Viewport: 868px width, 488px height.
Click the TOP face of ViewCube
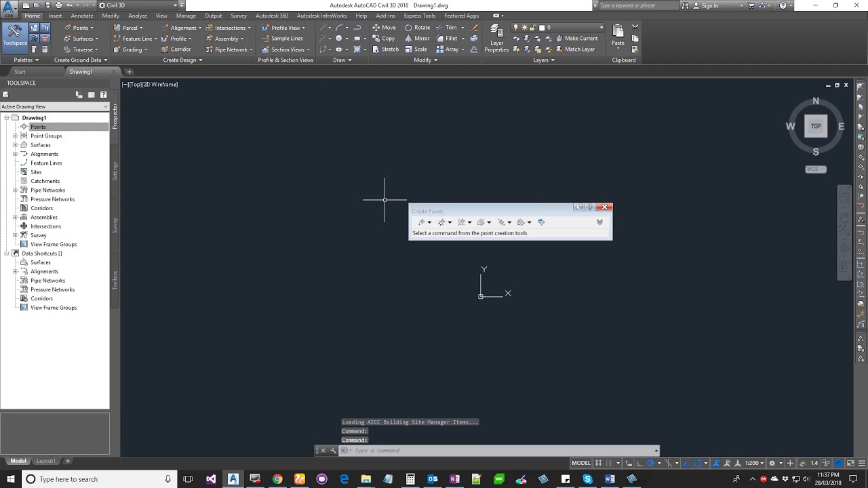816,126
